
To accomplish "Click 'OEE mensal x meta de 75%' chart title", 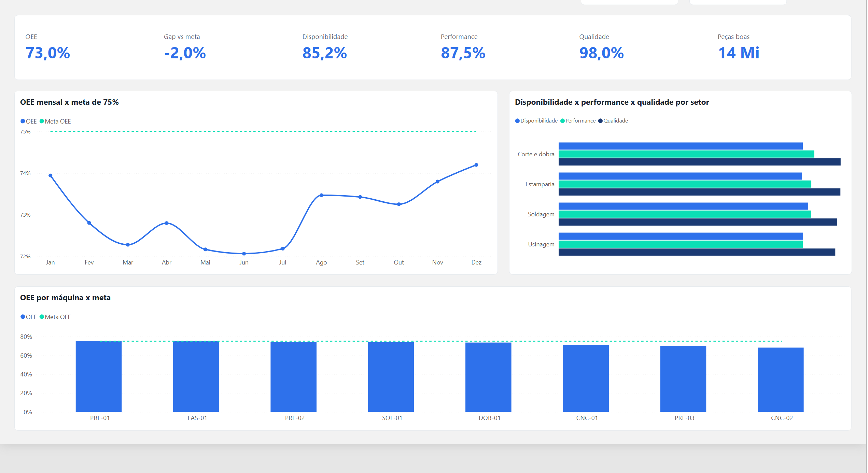I will pyautogui.click(x=69, y=102).
